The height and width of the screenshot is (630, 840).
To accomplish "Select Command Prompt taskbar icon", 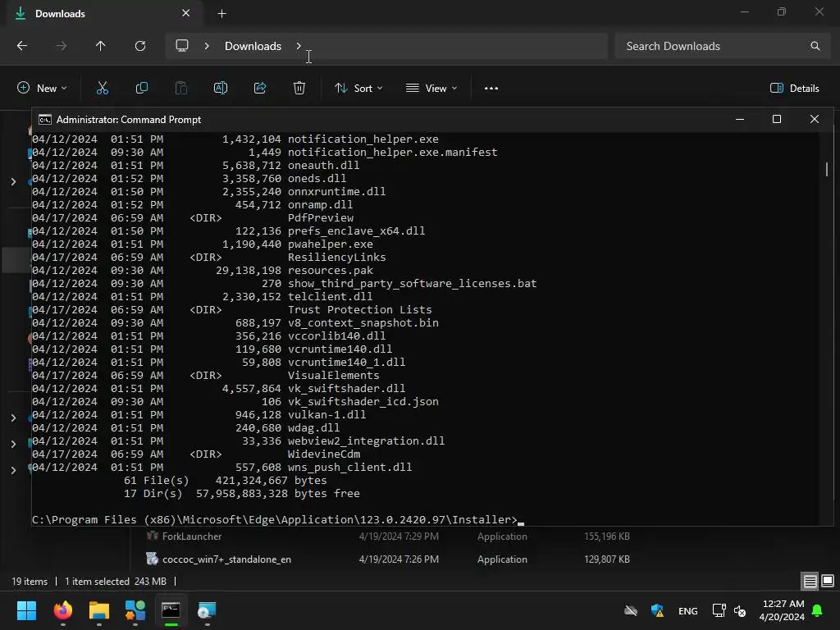I will coord(171,610).
